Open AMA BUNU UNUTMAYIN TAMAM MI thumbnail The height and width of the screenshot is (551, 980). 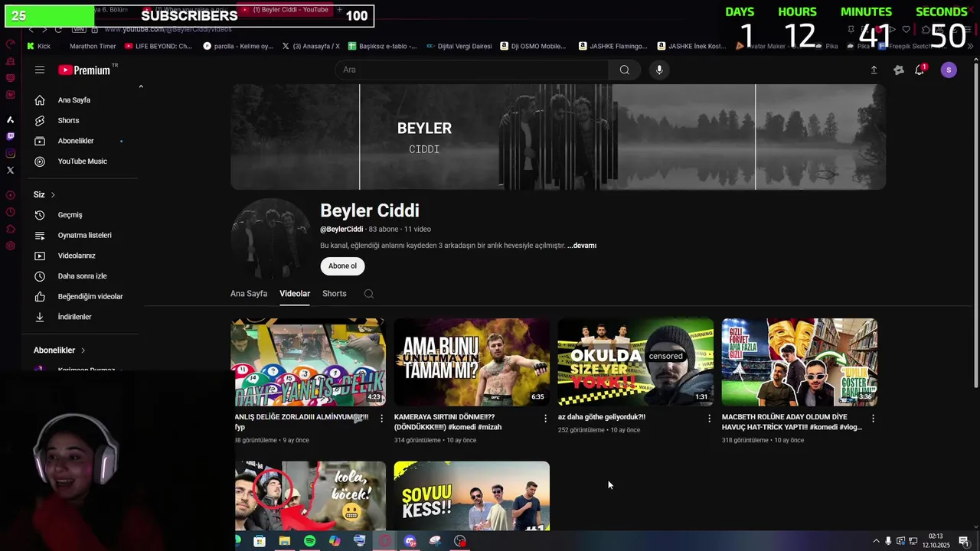tap(472, 362)
